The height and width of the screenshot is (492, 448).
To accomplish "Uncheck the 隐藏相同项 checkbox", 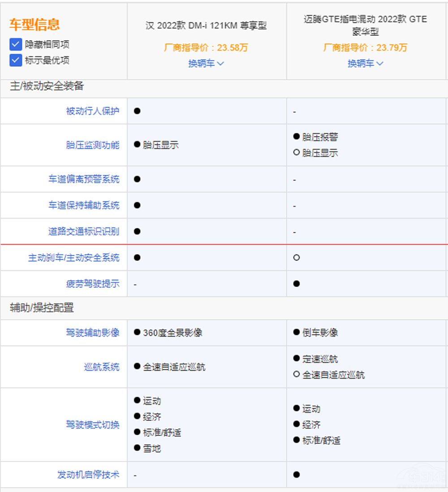I will [16, 44].
